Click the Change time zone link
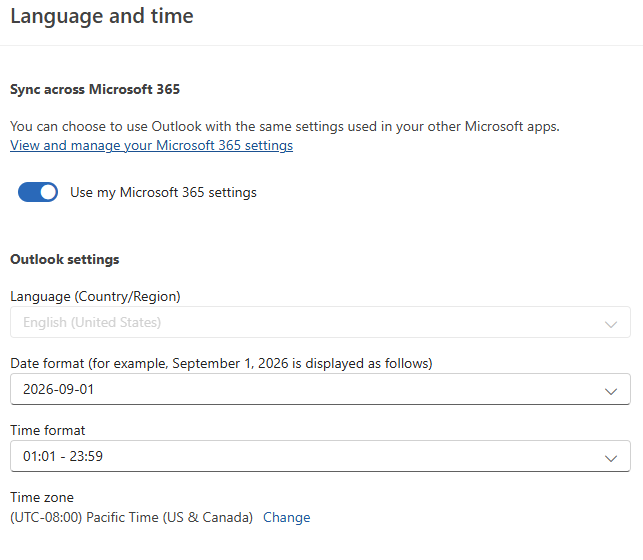The image size is (643, 560). point(287,517)
